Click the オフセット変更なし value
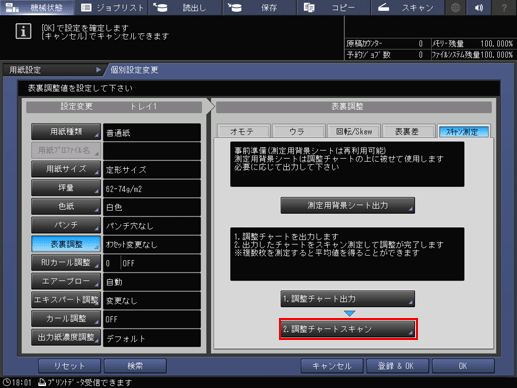 (152, 245)
